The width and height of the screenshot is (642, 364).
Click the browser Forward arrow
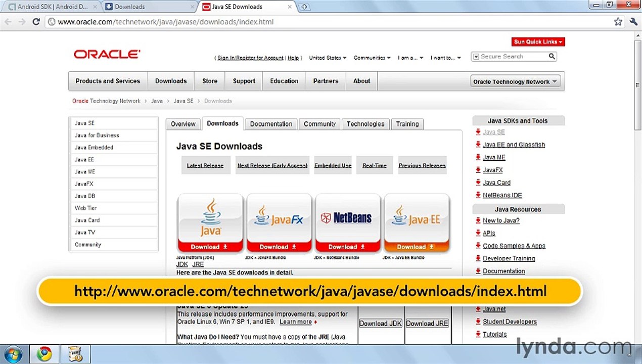(22, 22)
